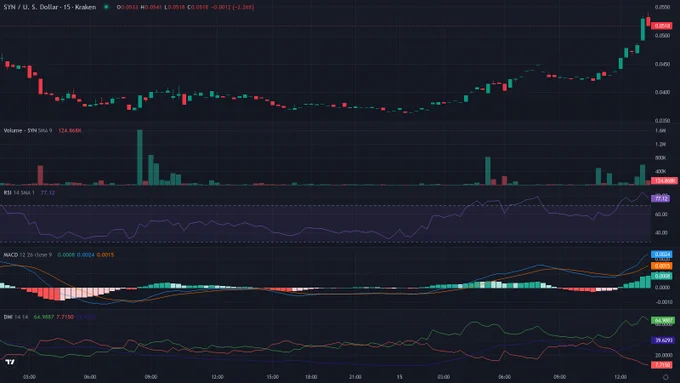Image resolution: width=680 pixels, height=383 pixels.
Task: Select the RSI 14 SMA indicator legend
Action: click(19, 193)
